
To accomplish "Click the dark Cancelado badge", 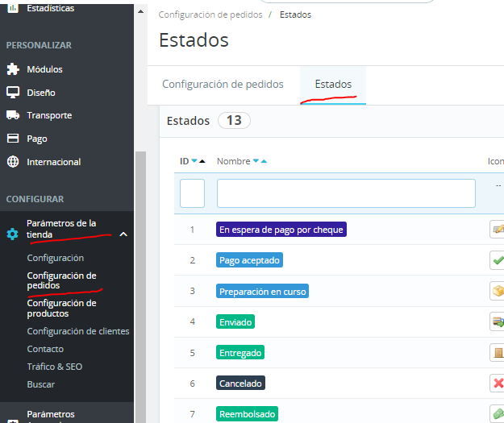I will pos(240,384).
